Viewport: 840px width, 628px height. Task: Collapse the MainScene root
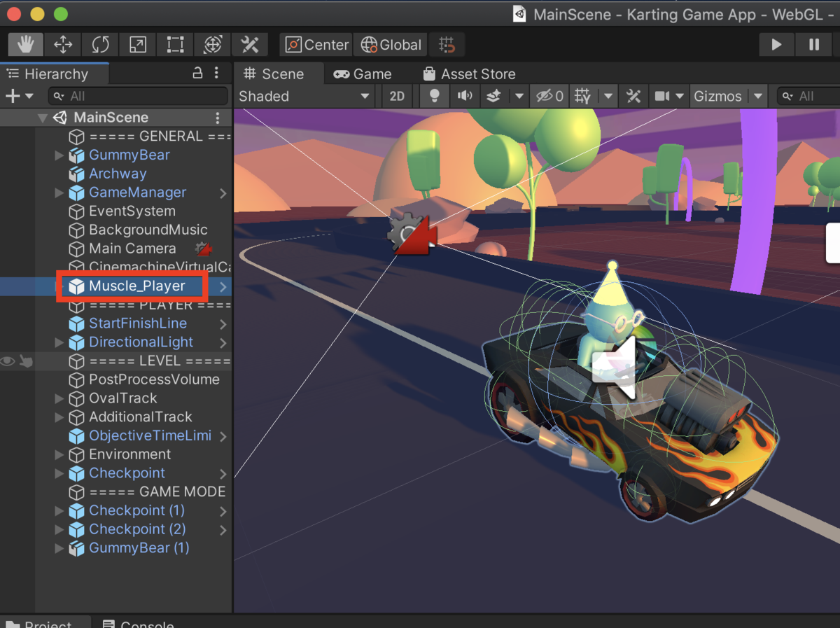tap(43, 118)
